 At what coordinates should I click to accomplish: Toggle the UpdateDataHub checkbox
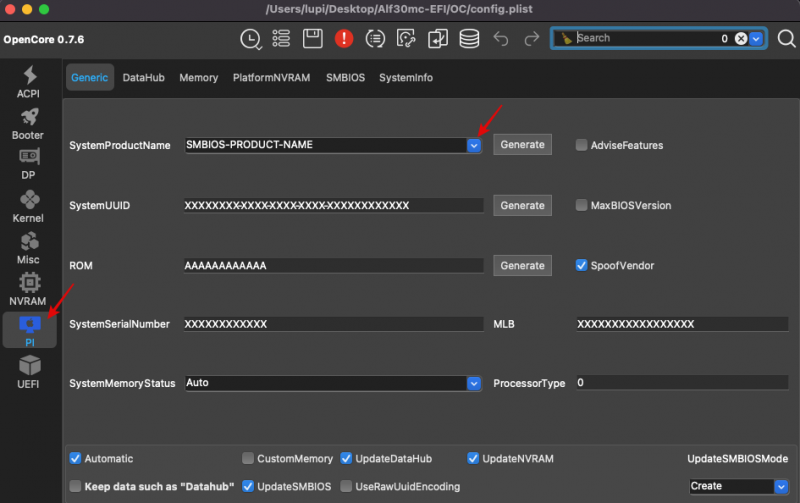coord(346,458)
